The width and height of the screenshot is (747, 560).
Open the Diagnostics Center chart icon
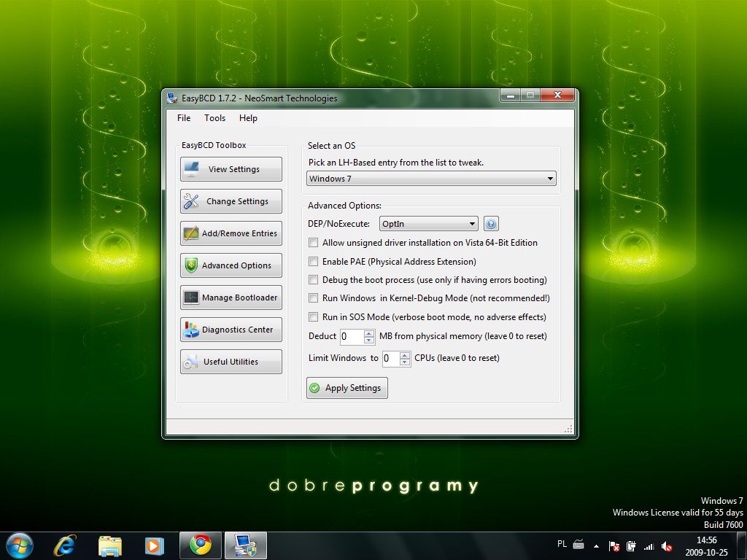191,330
